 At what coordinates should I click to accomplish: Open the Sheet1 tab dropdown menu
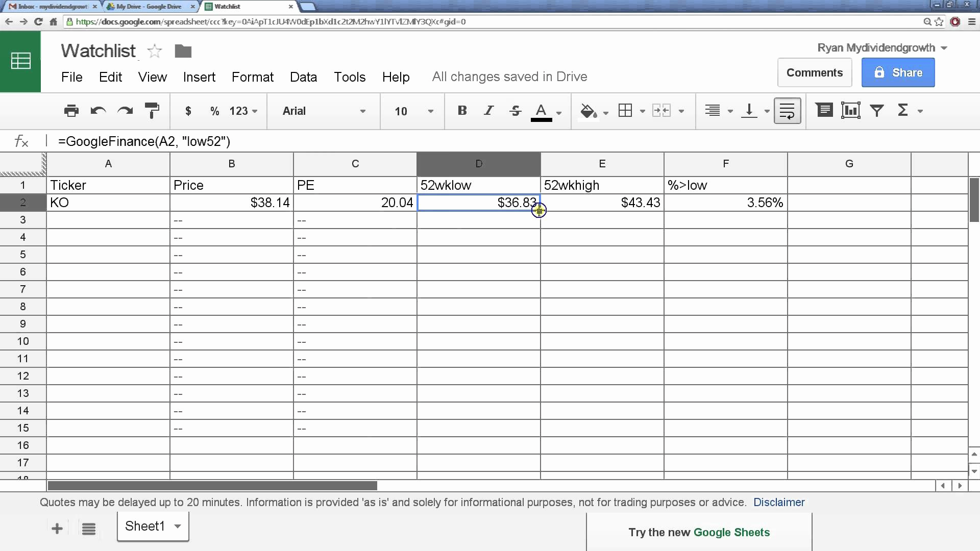177,526
